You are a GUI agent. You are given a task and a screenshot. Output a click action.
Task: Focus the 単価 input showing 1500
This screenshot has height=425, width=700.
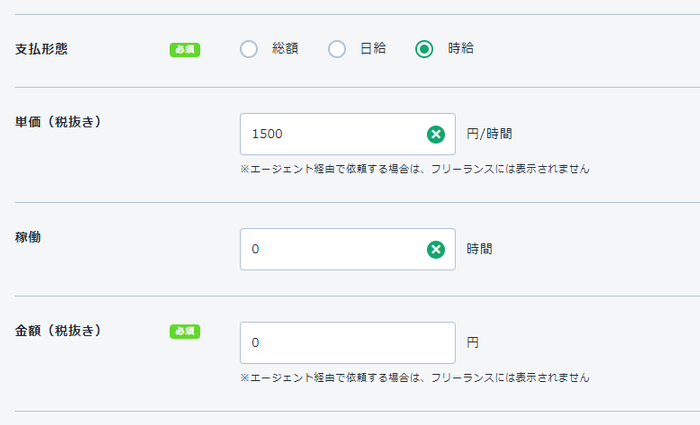coord(330,134)
